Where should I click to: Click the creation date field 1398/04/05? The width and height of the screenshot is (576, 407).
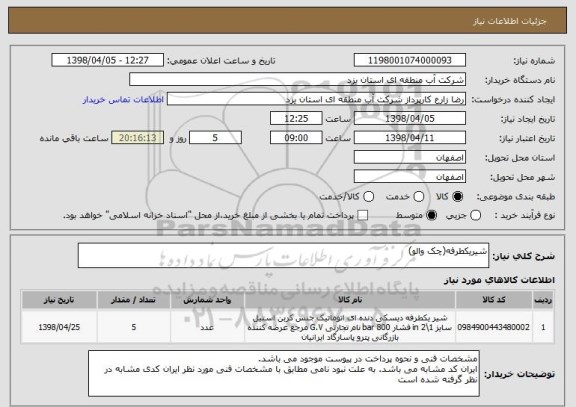click(x=410, y=119)
